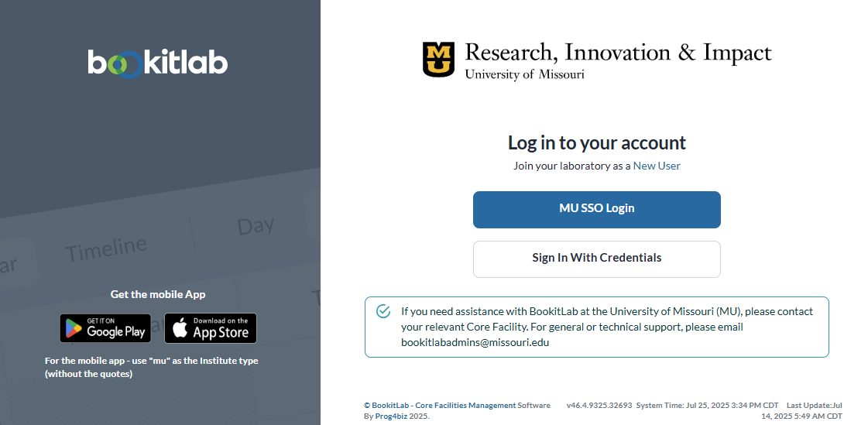Click the "University of Missouri" subtitle text
The height and width of the screenshot is (425, 868).
pyautogui.click(x=524, y=75)
